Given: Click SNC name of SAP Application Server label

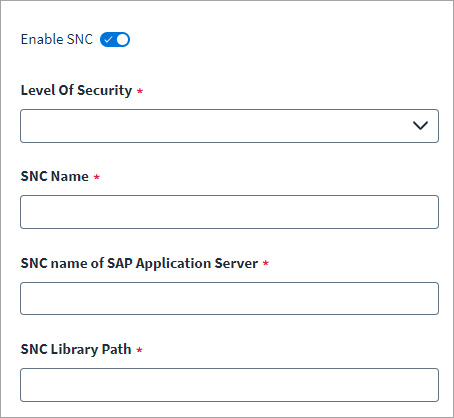Looking at the screenshot, I should (x=139, y=263).
